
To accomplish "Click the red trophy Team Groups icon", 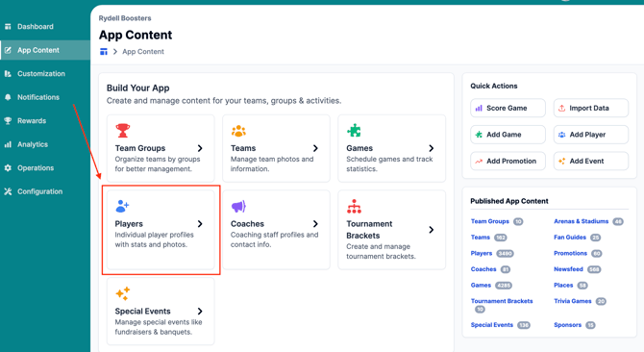I will click(x=122, y=131).
